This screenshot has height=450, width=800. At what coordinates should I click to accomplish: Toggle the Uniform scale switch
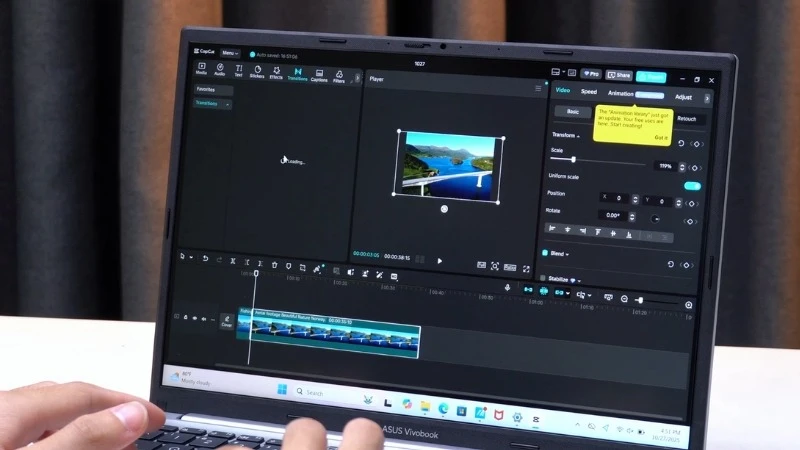click(x=692, y=186)
